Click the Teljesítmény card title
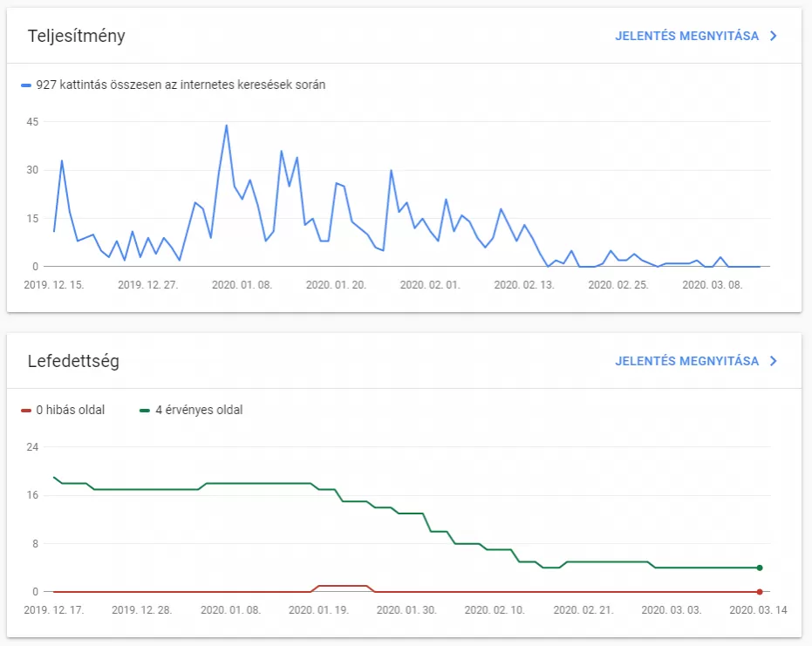 [76, 36]
